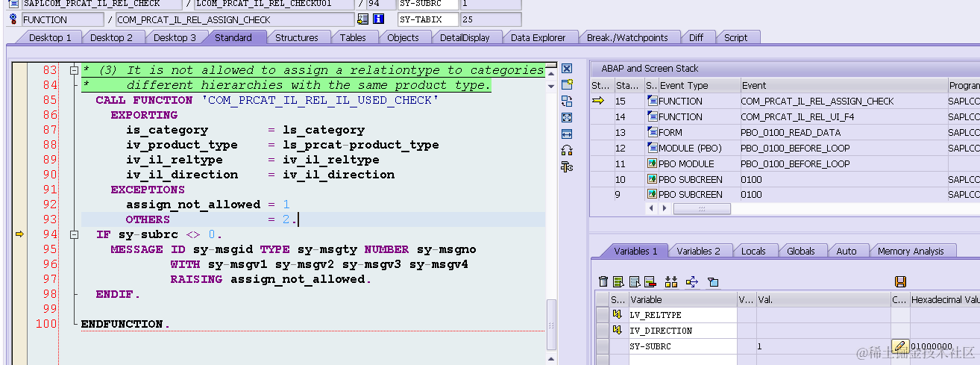This screenshot has height=365, width=980.
Task: Click the pencil change icon for SY-SUBRC
Action: [x=900, y=346]
